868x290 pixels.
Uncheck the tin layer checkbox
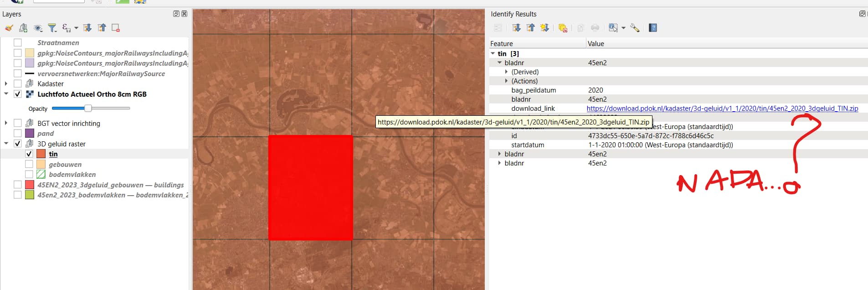pyautogui.click(x=29, y=154)
